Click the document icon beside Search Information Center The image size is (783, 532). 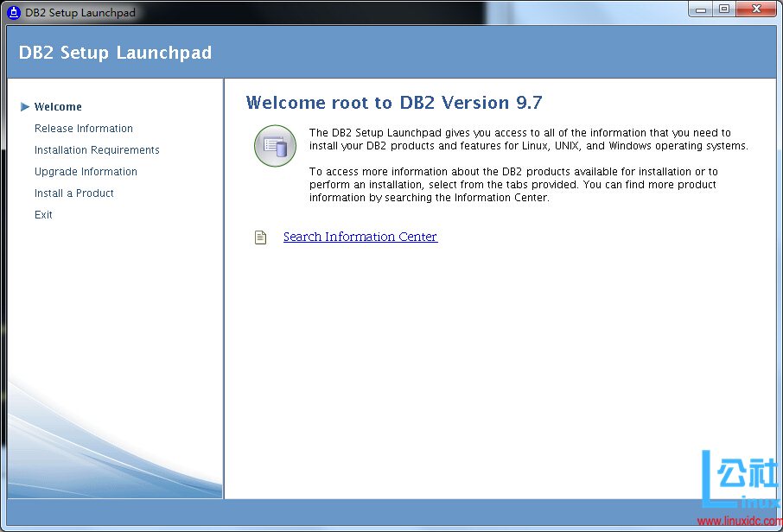coord(260,237)
